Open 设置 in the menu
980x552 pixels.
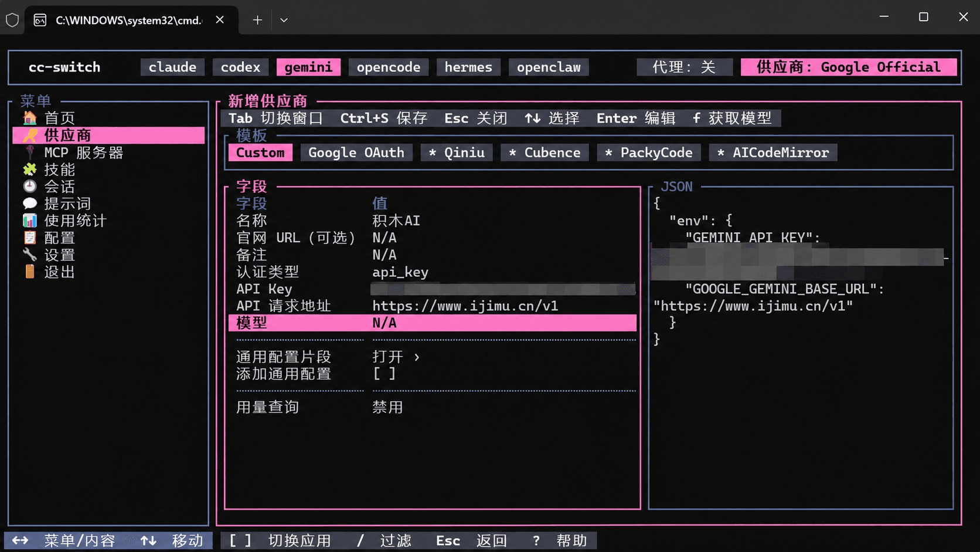click(x=59, y=255)
